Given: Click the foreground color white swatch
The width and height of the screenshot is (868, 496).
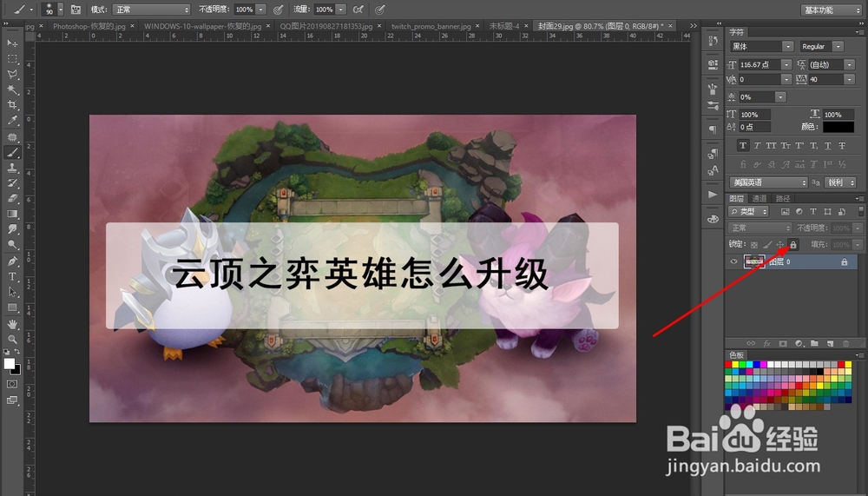Looking at the screenshot, I should click(9, 364).
